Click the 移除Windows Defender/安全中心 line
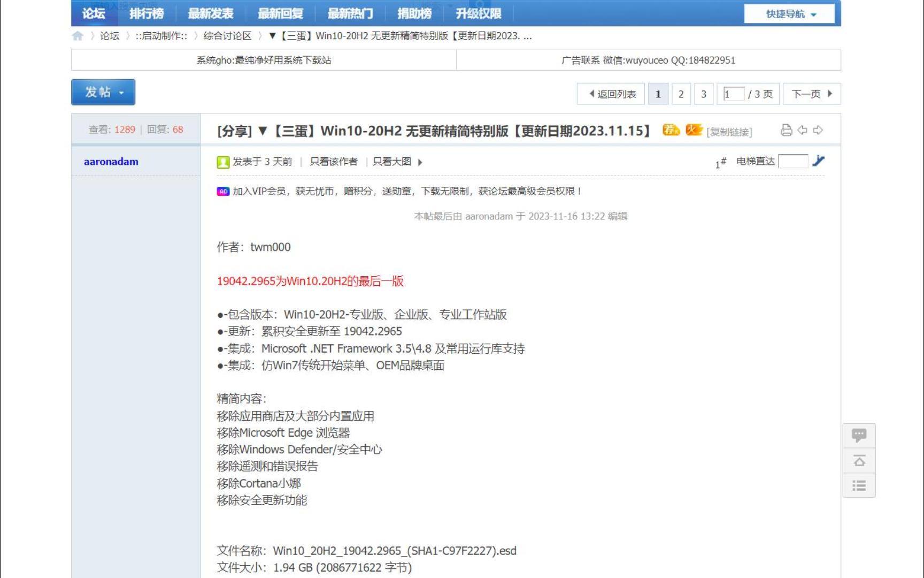924x578 pixels. coord(299,449)
